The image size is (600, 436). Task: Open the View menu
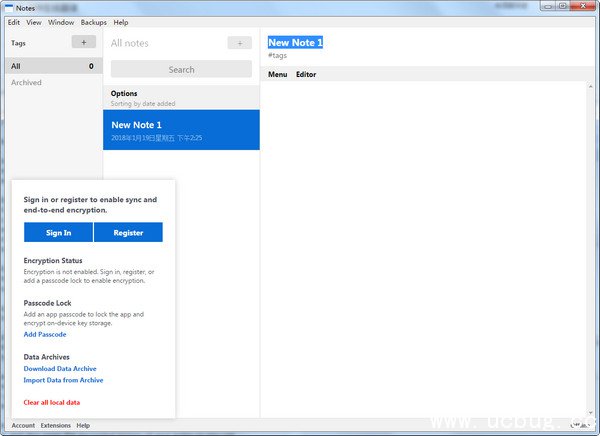(34, 23)
